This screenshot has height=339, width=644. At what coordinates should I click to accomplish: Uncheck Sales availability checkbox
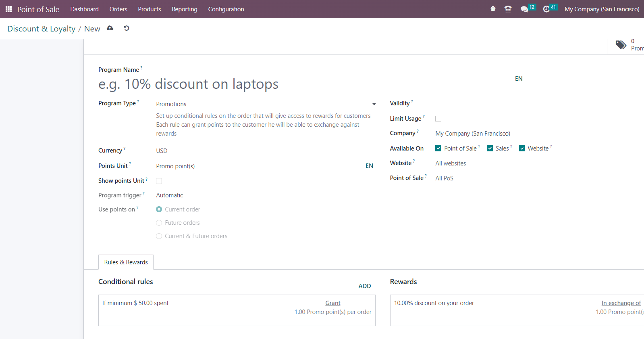[x=490, y=149]
